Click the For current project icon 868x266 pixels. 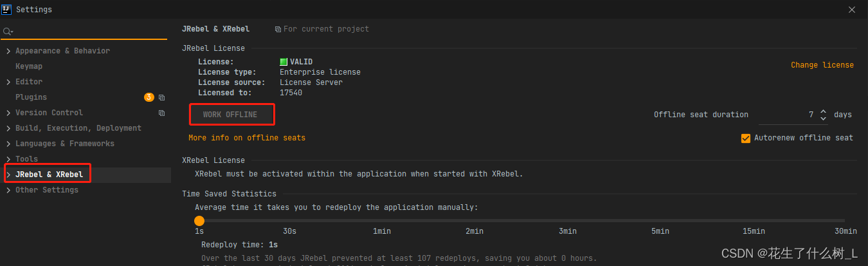click(278, 29)
